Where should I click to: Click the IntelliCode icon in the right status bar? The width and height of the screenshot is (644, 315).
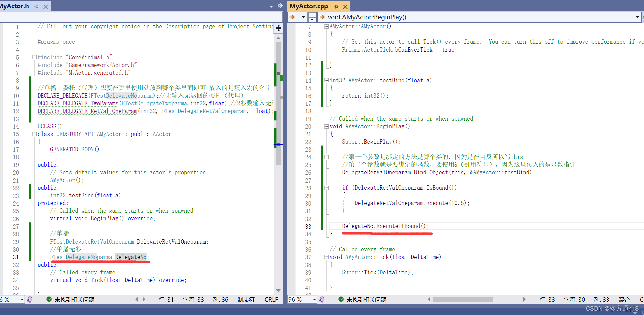pyautogui.click(x=322, y=299)
